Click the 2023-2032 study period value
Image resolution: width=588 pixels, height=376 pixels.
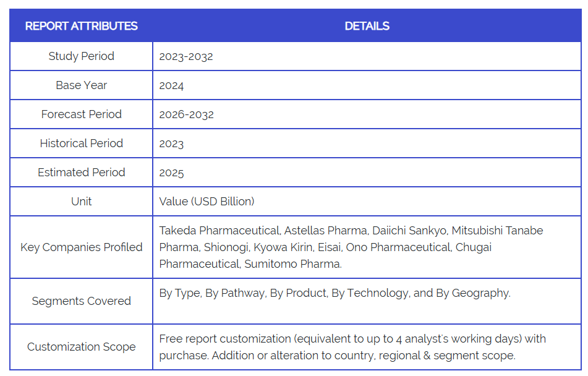[186, 56]
